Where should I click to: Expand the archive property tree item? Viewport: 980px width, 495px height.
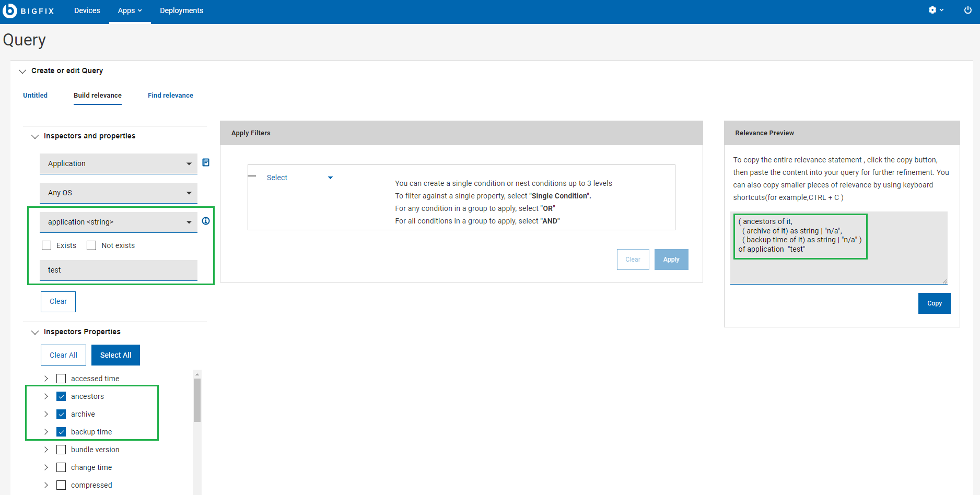[x=46, y=414]
